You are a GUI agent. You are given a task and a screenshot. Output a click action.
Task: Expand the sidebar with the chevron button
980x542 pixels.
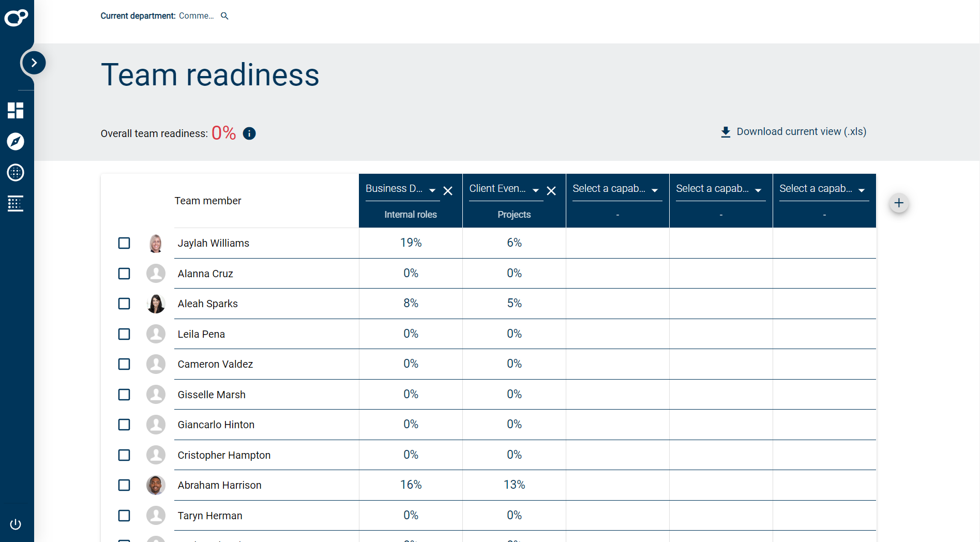point(33,62)
